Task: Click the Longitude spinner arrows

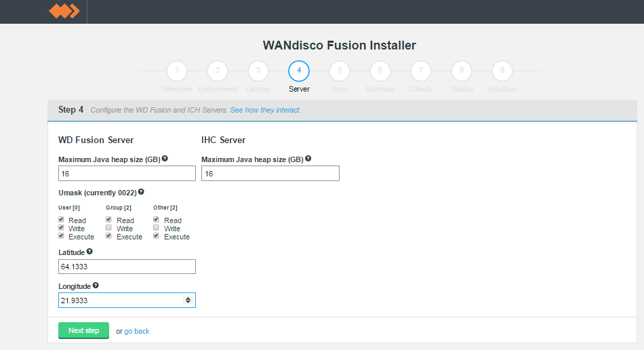Action: 188,300
